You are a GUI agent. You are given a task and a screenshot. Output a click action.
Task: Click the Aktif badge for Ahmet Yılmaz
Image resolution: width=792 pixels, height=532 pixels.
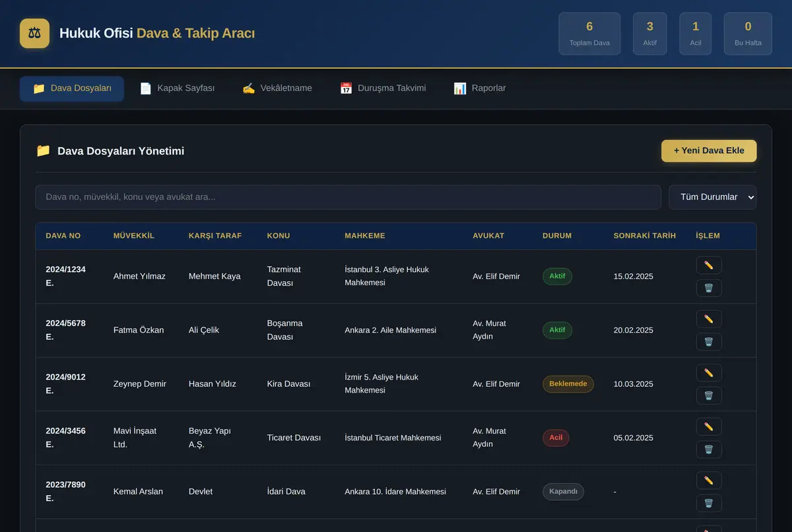(557, 277)
